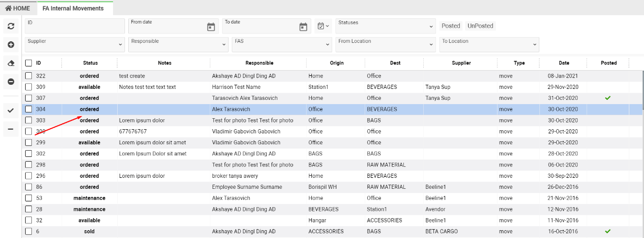Screen dimensions: 644x238
Task: Open the date range preset dropdown
Action: point(323,26)
